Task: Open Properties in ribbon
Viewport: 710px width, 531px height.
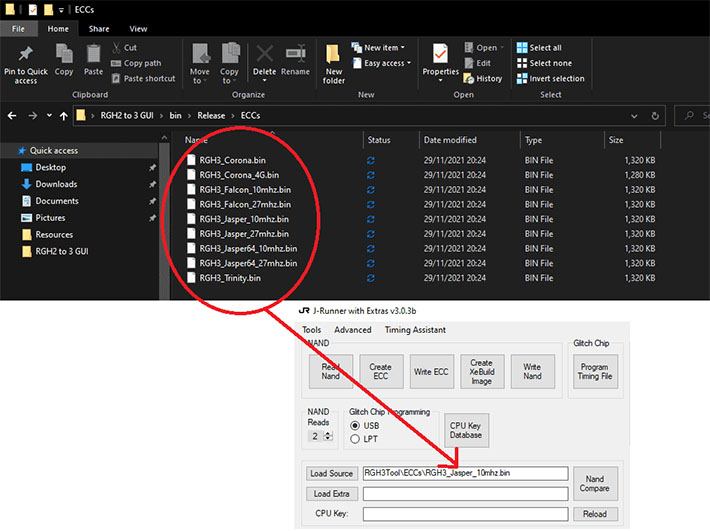Action: click(x=440, y=63)
